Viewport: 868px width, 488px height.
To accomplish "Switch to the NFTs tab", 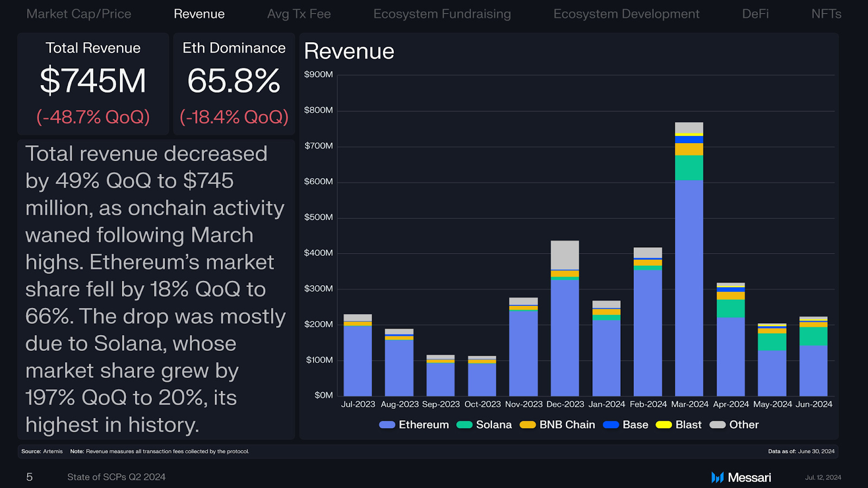I will (826, 14).
